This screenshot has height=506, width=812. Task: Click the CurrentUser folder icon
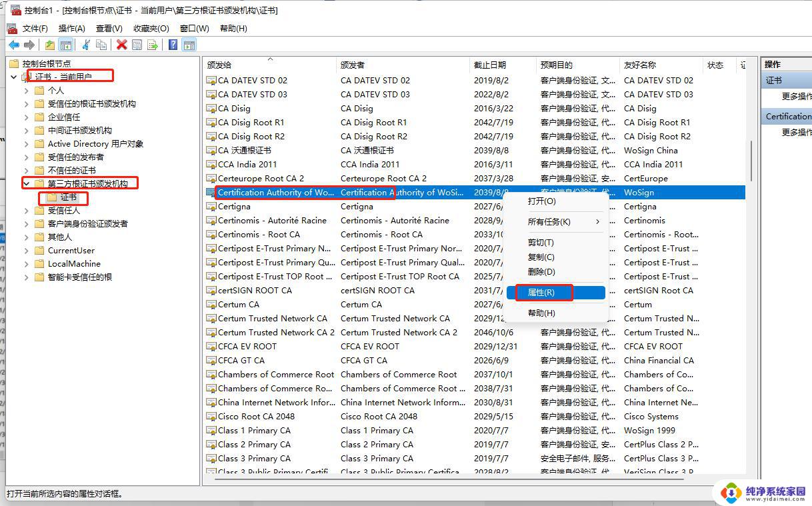point(39,250)
